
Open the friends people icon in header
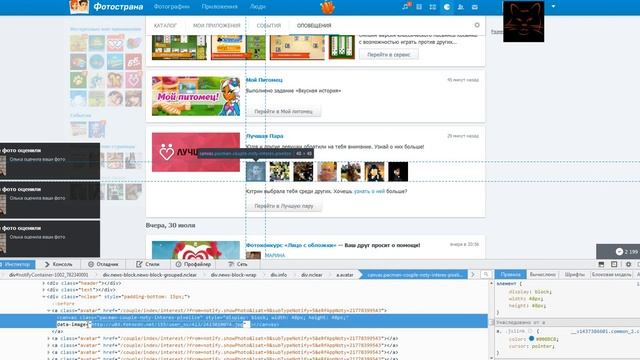tap(461, 7)
